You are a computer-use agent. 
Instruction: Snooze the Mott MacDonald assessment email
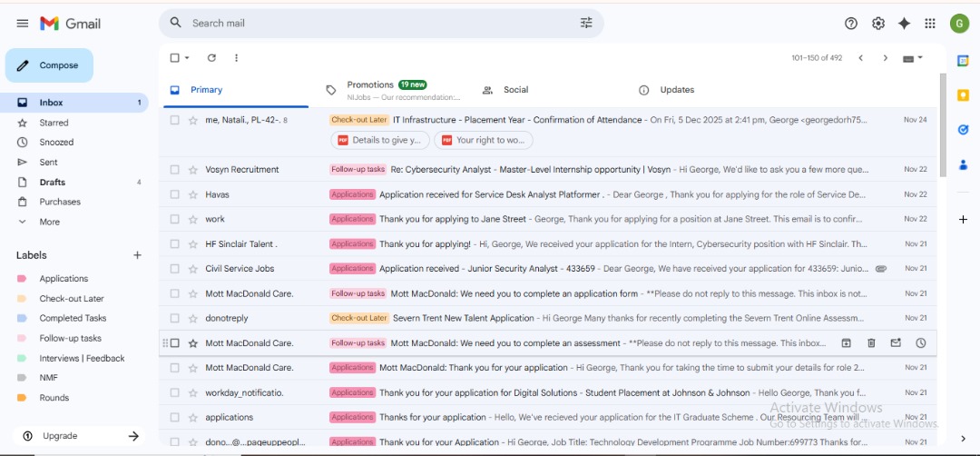(921, 342)
